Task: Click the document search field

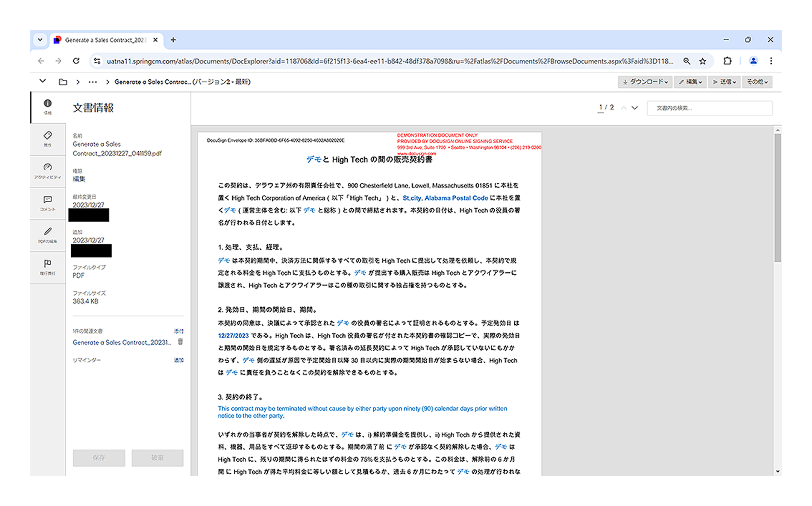Action: coord(709,108)
